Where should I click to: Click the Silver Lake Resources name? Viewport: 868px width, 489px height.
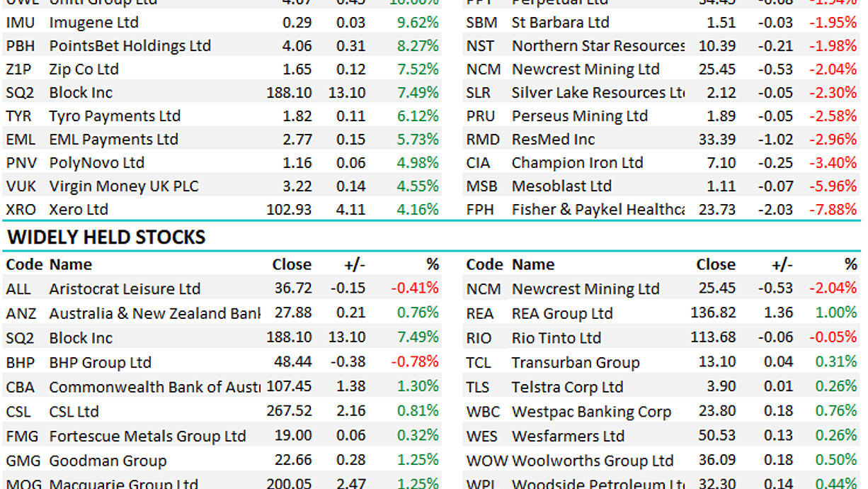598,93
